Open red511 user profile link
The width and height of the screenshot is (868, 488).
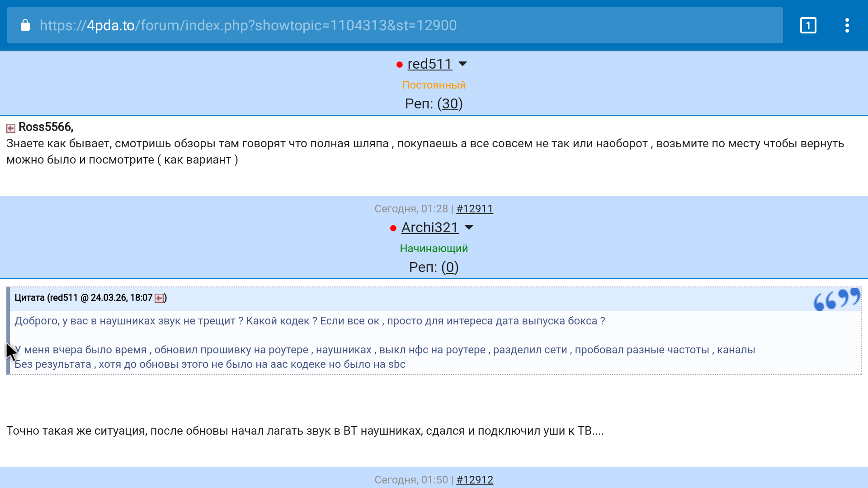point(429,64)
